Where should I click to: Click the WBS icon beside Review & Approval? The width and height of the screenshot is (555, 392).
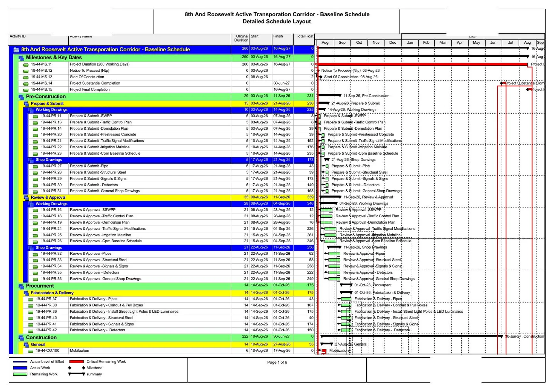click(26, 198)
